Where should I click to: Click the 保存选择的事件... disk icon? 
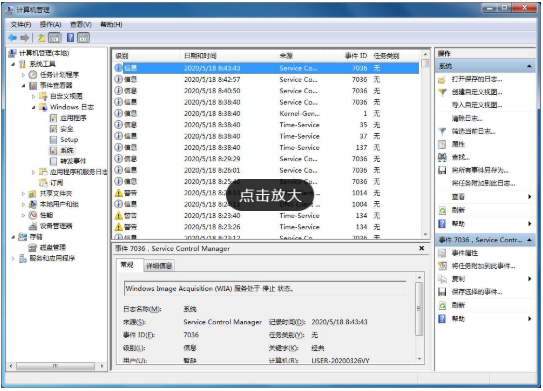(x=442, y=292)
